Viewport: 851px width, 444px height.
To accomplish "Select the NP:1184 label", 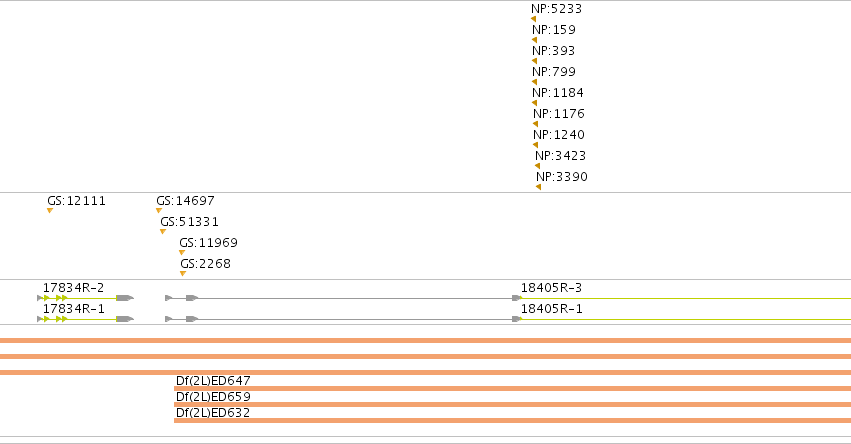I will point(558,93).
